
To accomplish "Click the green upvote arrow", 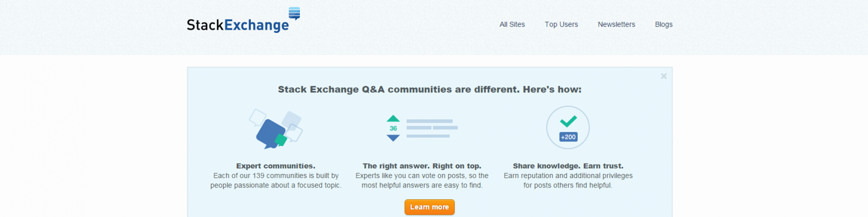I will pyautogui.click(x=393, y=118).
